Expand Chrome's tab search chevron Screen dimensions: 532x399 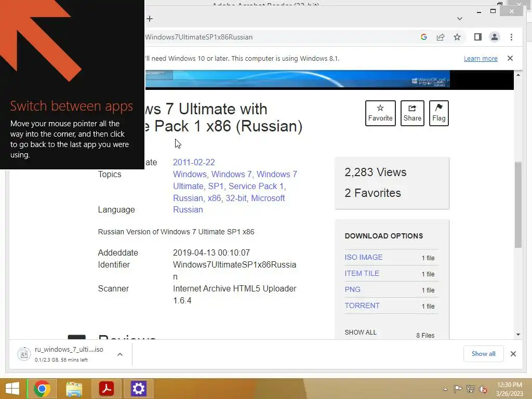459,19
